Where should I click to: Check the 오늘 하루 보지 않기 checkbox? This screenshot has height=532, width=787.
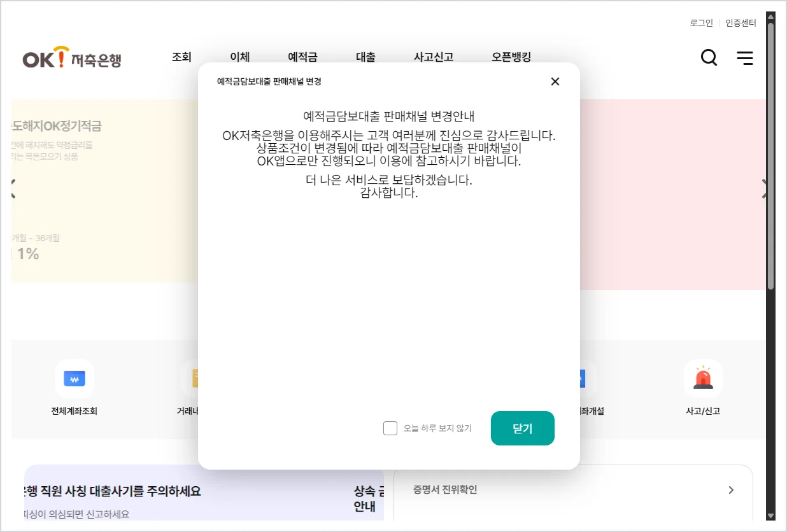point(390,428)
